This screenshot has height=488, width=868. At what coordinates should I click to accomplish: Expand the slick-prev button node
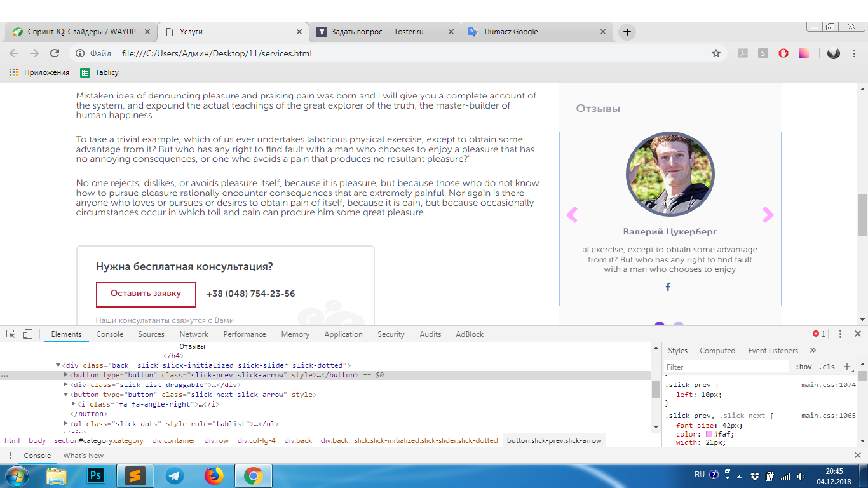(66, 375)
